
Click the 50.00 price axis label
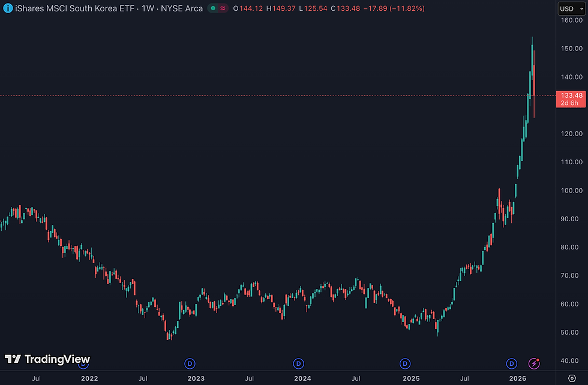point(569,332)
